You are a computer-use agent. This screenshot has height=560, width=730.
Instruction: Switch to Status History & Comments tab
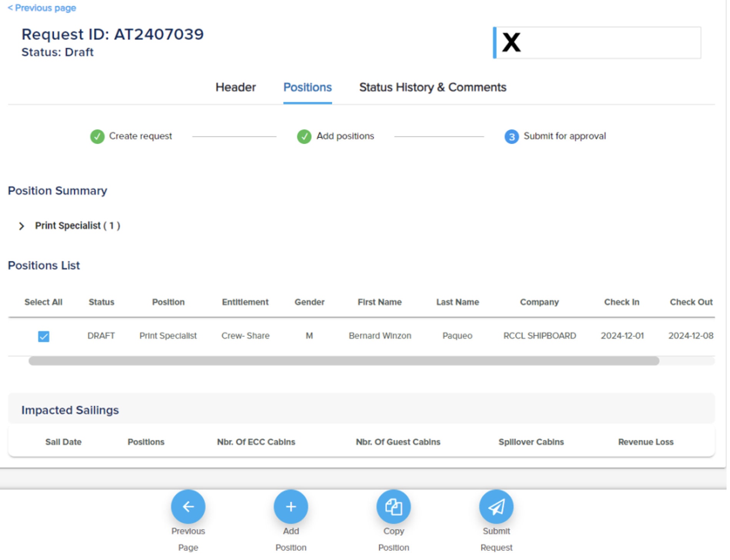point(433,87)
